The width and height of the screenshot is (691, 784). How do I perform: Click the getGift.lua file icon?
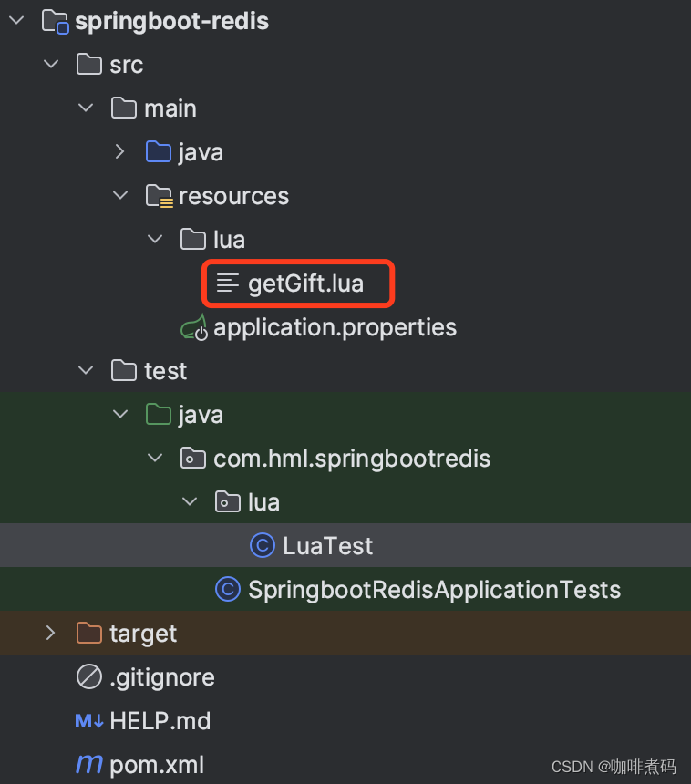[x=228, y=284]
